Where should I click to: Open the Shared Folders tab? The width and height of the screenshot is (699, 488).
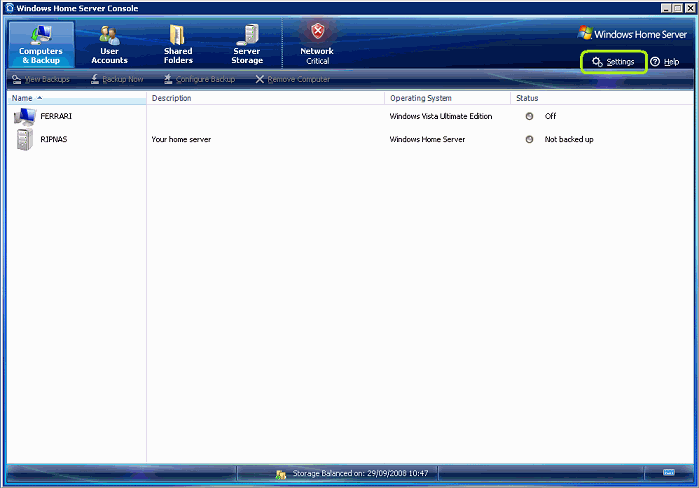(178, 45)
